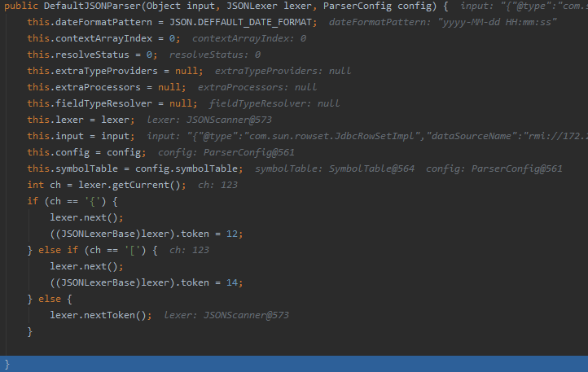Click the line 'this.symbolTable = config.symbolTable;'

tap(135, 168)
